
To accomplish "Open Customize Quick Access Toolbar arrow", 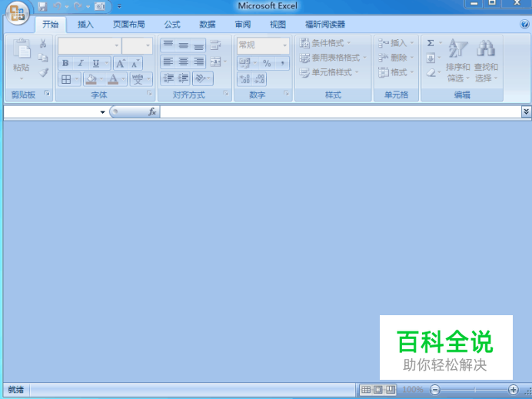I will (119, 6).
